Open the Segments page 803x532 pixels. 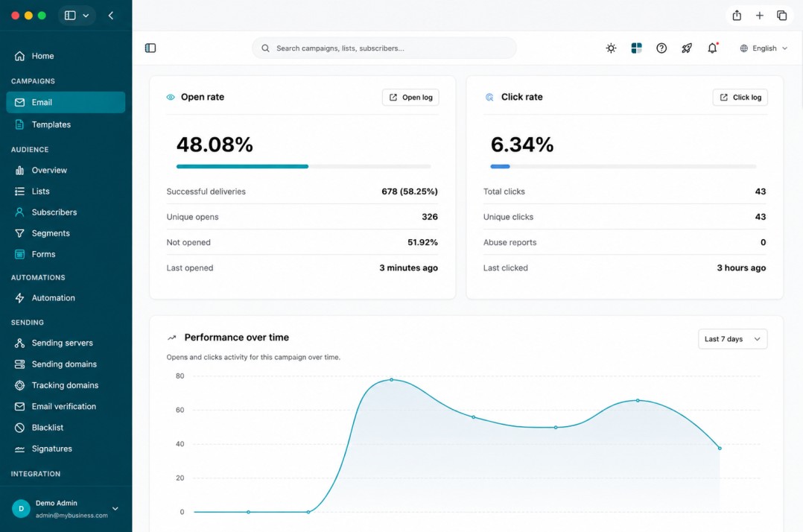pyautogui.click(x=66, y=233)
